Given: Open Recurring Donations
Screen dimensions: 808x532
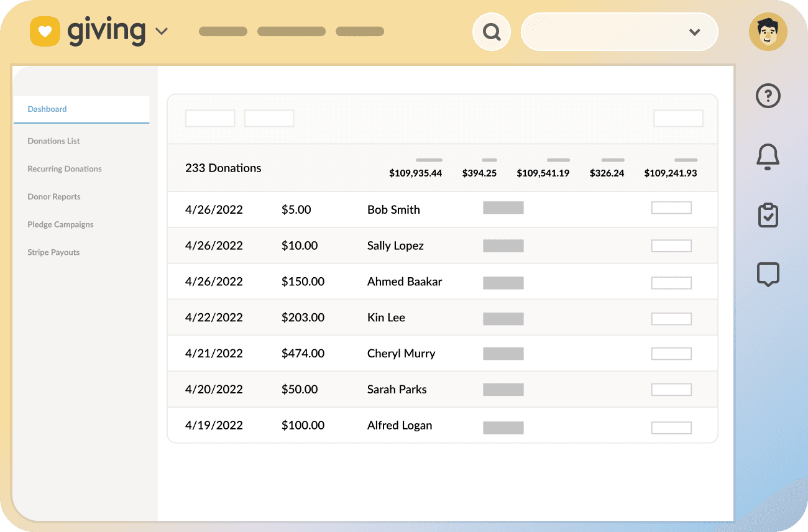Looking at the screenshot, I should click(x=64, y=168).
